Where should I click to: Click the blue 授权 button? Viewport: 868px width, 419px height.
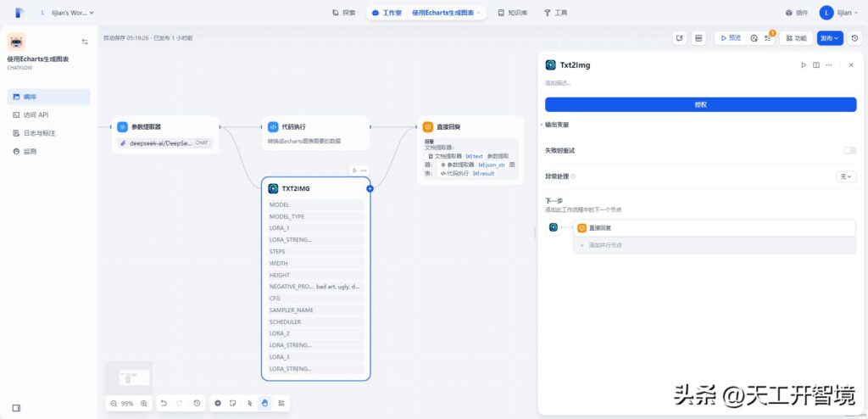[700, 104]
